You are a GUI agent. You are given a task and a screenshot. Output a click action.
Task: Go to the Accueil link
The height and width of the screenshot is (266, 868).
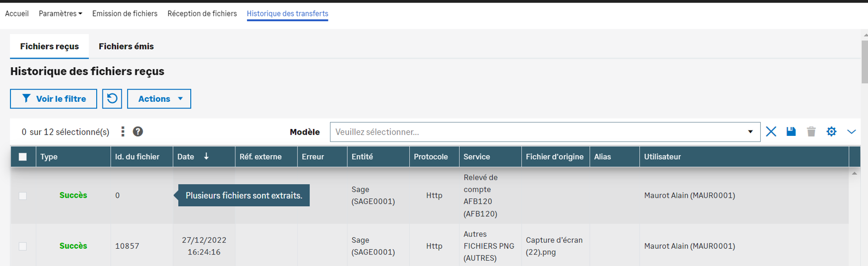17,14
